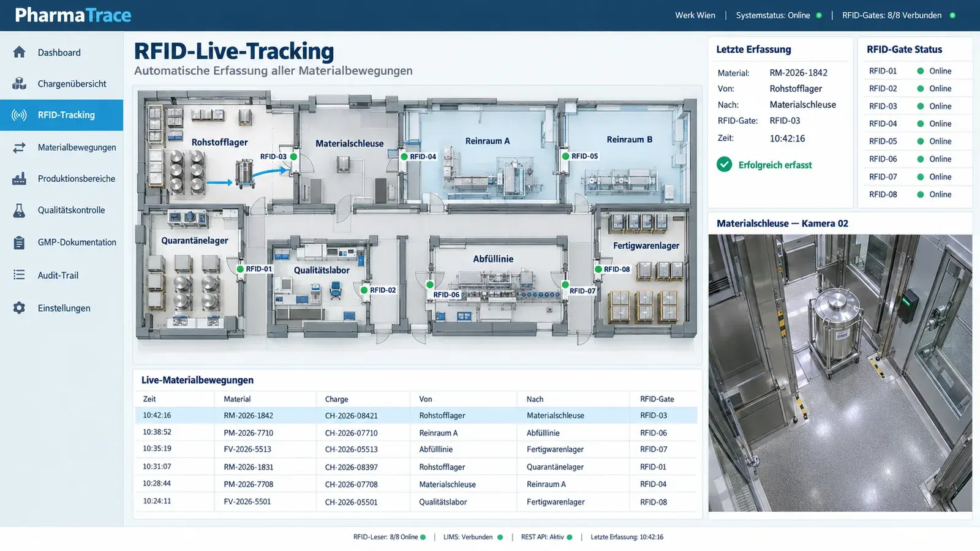Viewport: 980px width, 551px height.
Task: Open Produktionsbereiche factory icon
Action: (x=19, y=179)
